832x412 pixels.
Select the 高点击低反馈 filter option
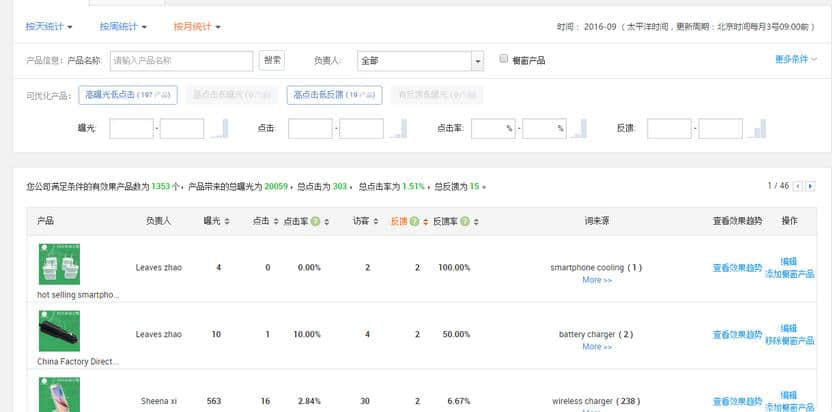tap(334, 95)
